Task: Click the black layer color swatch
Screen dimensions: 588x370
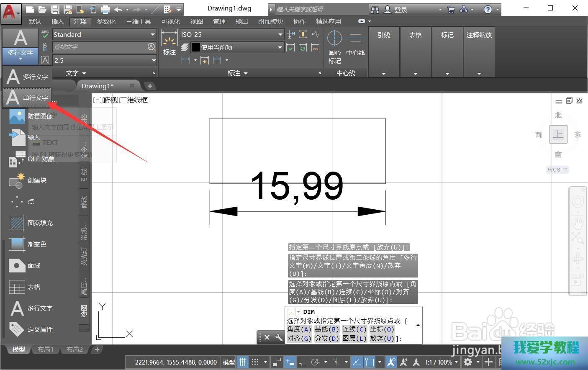Action: coord(195,48)
